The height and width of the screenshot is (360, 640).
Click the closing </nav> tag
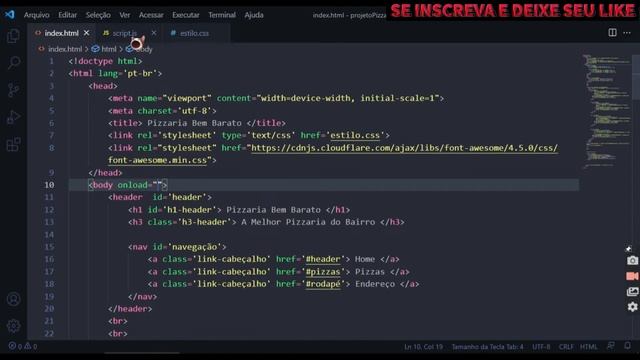tap(142, 296)
